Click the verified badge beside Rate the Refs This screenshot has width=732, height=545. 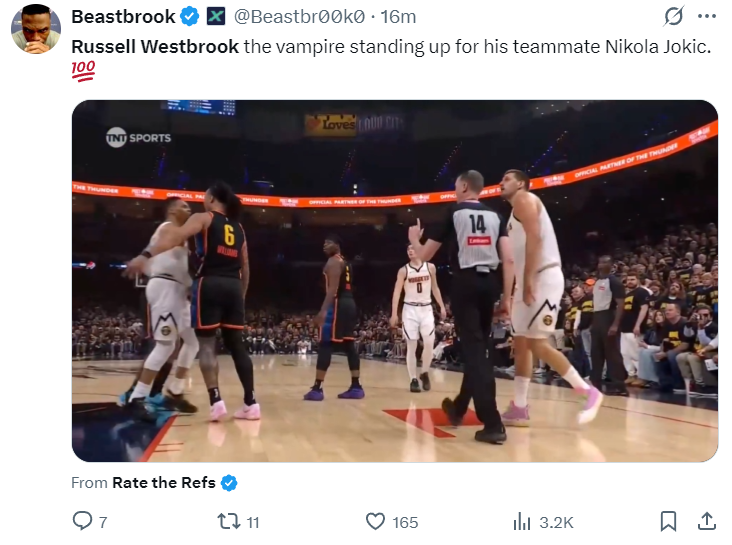pyautogui.click(x=230, y=483)
